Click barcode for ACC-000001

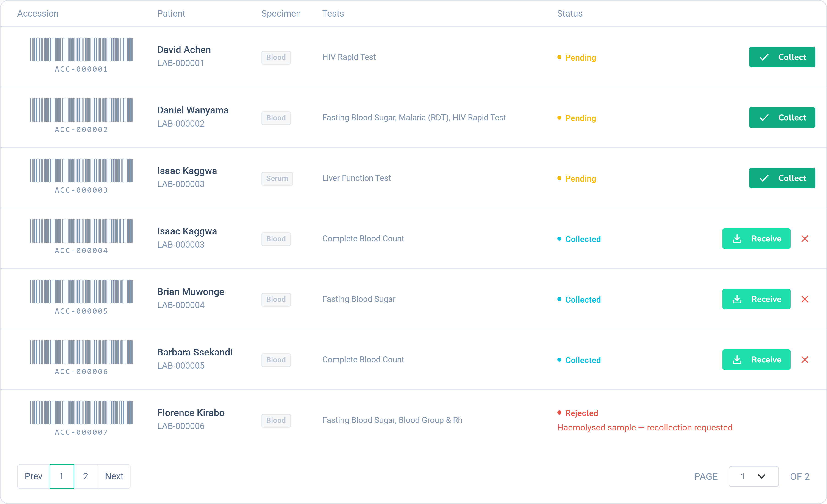point(82,50)
